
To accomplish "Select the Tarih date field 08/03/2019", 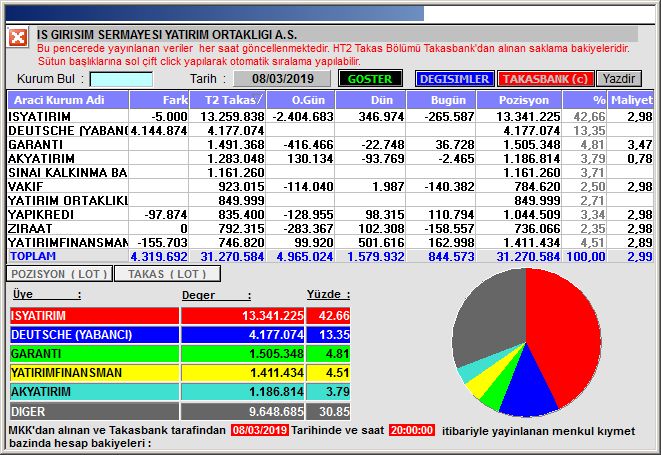I will (282, 78).
